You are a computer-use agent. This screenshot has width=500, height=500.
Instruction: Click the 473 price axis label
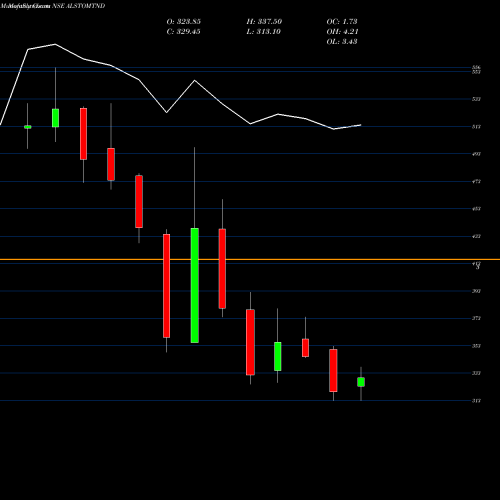tap(476, 182)
